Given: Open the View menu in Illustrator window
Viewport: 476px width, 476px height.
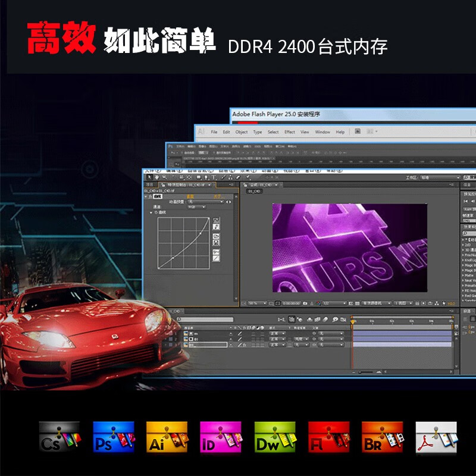Looking at the screenshot, I should 305,131.
